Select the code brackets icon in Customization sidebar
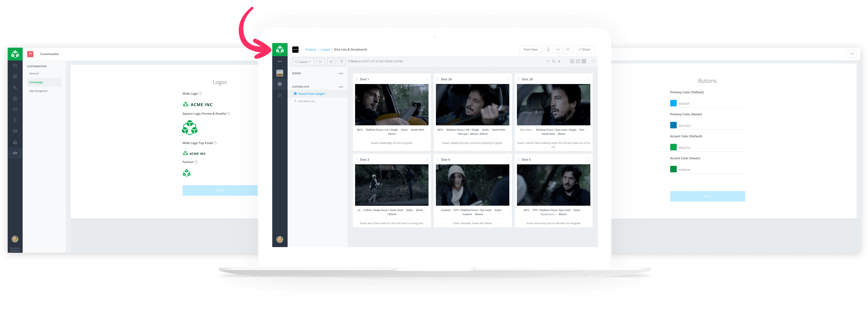The height and width of the screenshot is (324, 868). [x=15, y=153]
